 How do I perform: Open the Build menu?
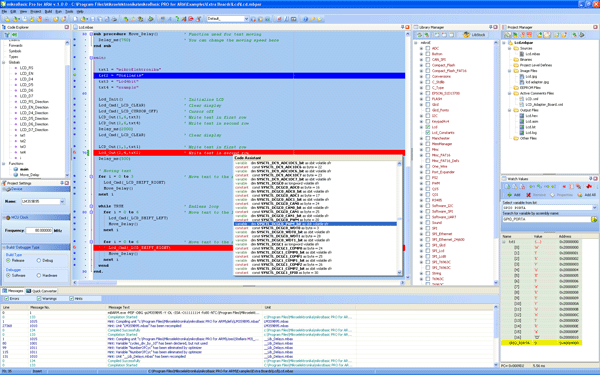click(x=48, y=11)
